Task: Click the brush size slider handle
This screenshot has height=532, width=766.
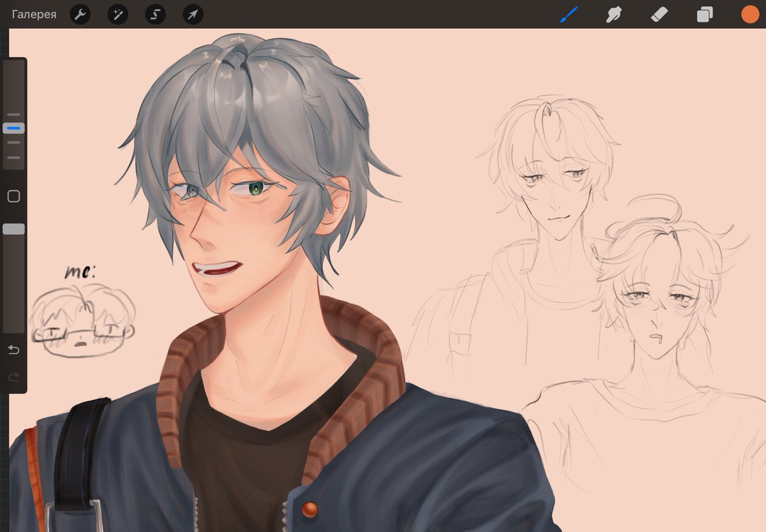Action: (13, 128)
